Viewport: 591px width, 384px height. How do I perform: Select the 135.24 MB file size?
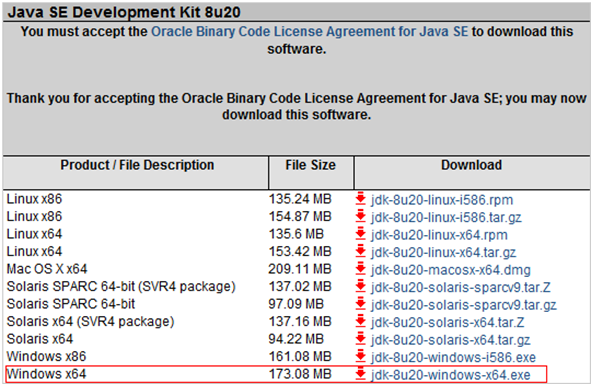click(300, 199)
